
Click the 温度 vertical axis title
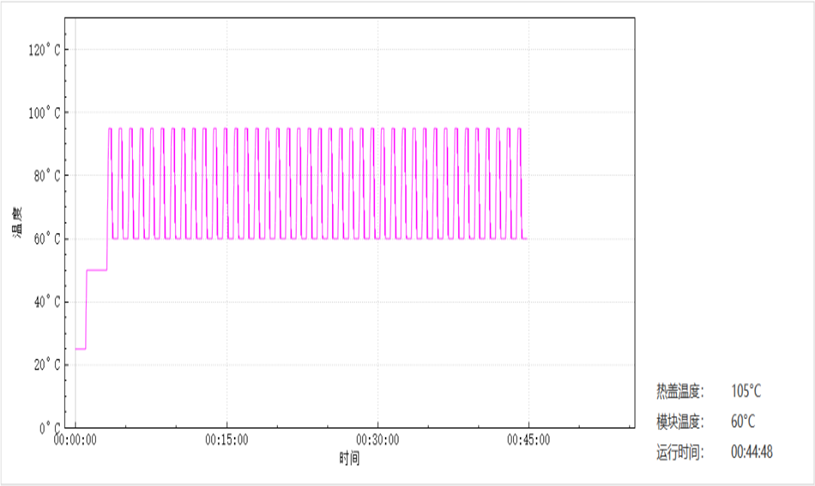[x=17, y=222]
